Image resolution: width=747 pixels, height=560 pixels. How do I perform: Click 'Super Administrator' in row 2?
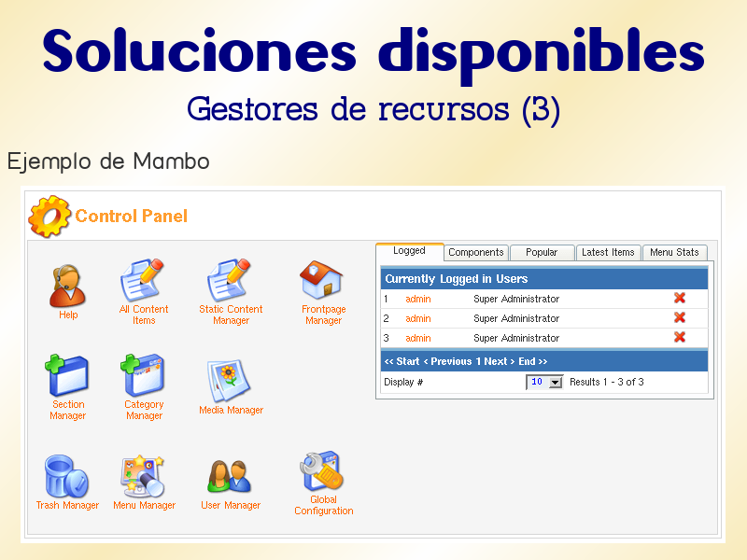(516, 318)
